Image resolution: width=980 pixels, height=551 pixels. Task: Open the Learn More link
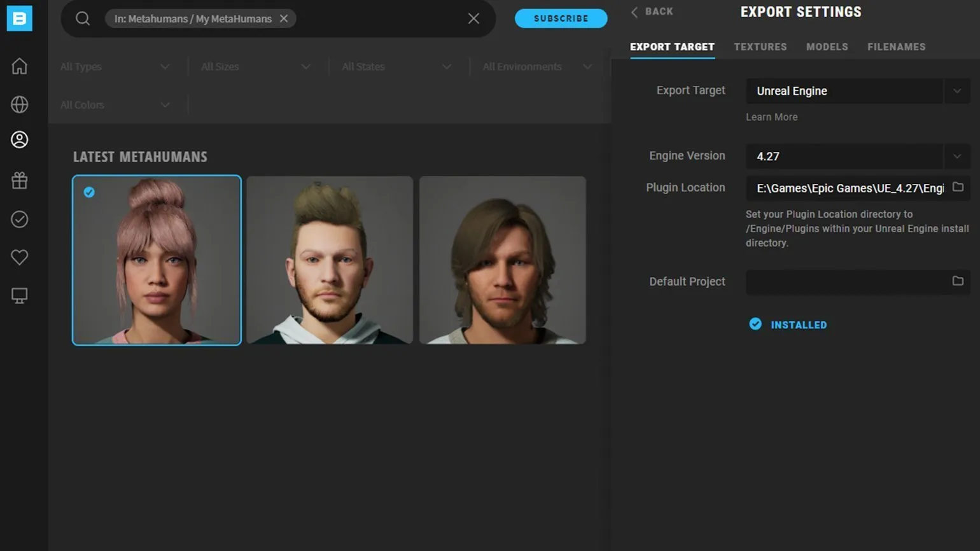tap(771, 117)
